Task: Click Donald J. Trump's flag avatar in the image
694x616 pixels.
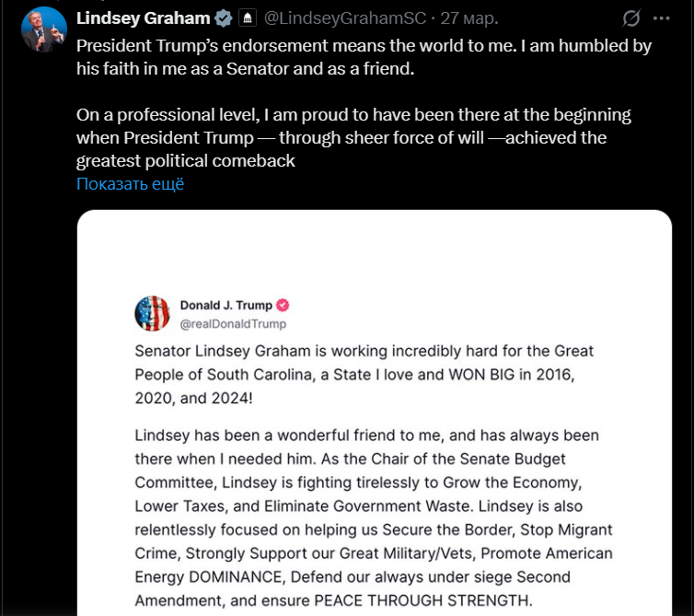Action: coord(152,314)
